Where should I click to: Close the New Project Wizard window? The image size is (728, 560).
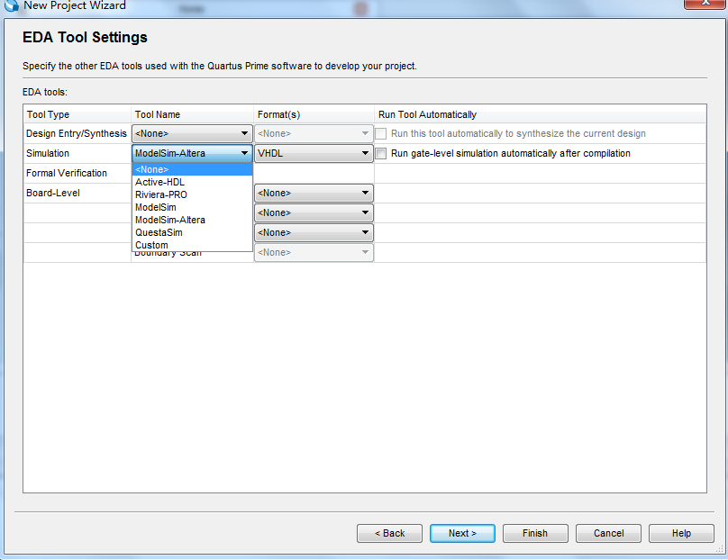pos(705,3)
